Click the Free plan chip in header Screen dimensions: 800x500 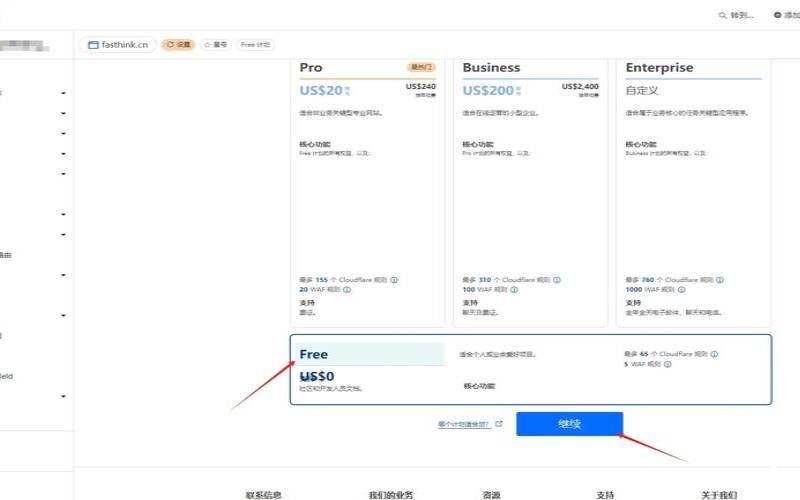[255, 45]
